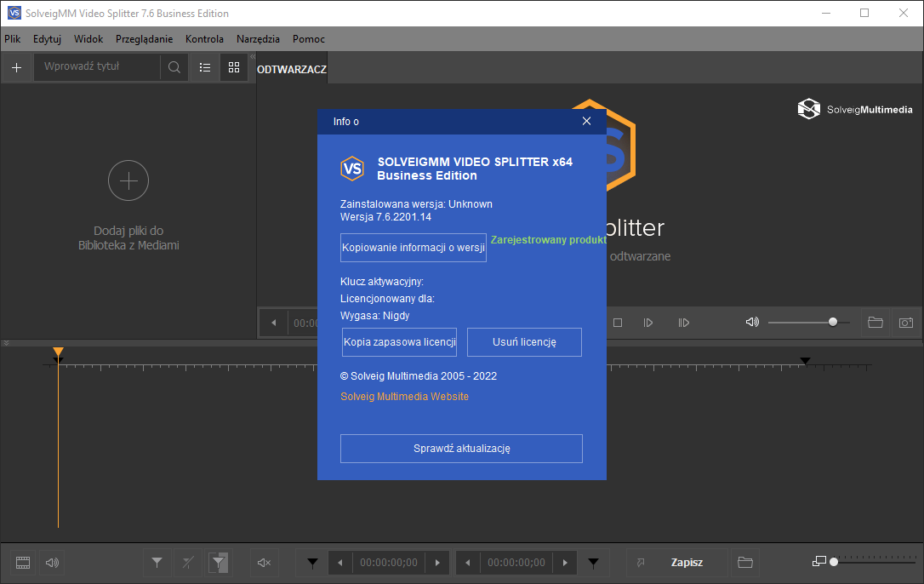Click the large circled plus to add files
Image resolution: width=924 pixels, height=584 pixels.
tap(128, 180)
